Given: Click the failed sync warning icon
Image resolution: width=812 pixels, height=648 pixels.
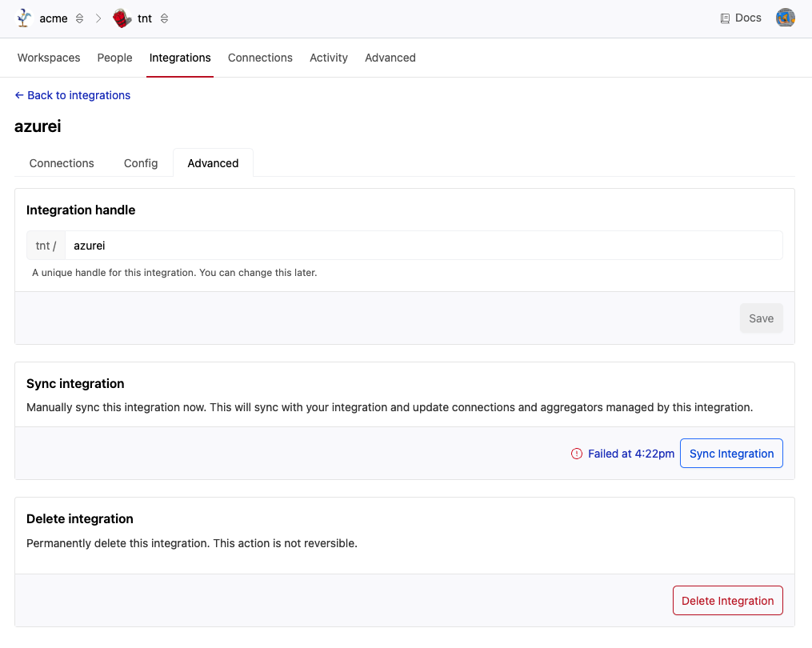Looking at the screenshot, I should pos(577,454).
